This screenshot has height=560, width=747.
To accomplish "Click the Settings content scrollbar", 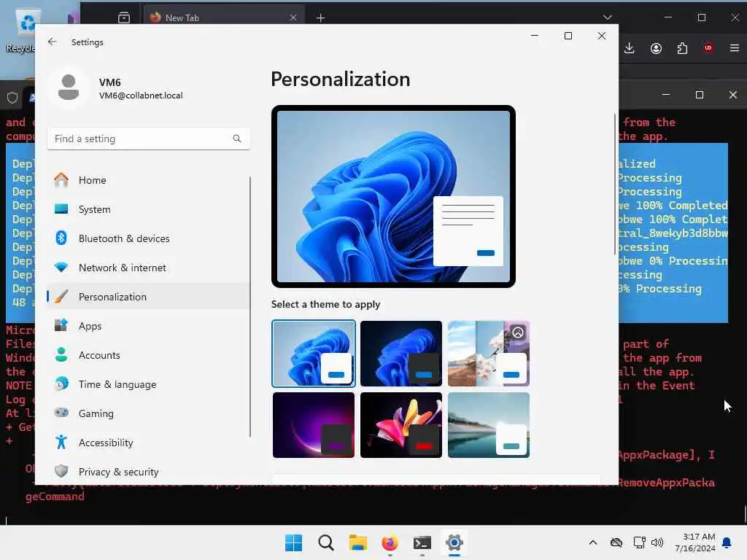I will 615,184.
